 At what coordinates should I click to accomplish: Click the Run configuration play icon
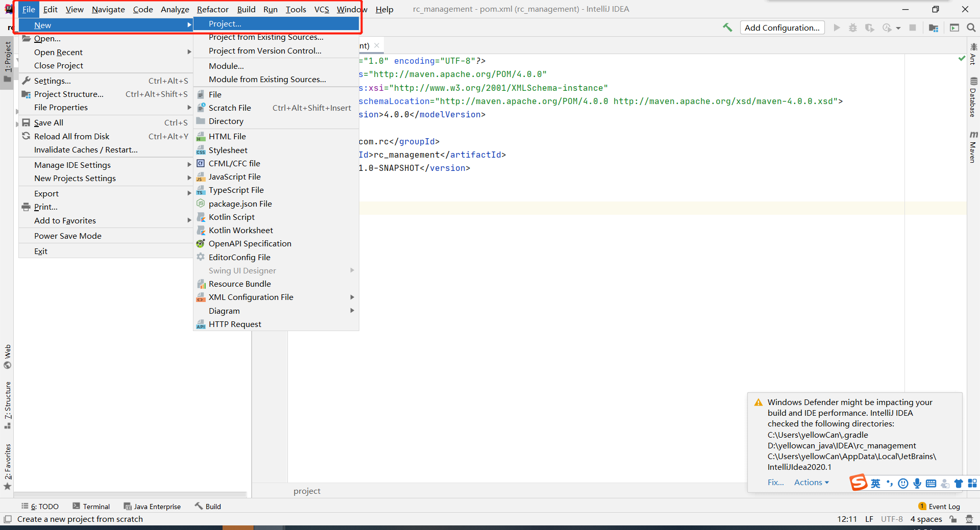coord(837,28)
